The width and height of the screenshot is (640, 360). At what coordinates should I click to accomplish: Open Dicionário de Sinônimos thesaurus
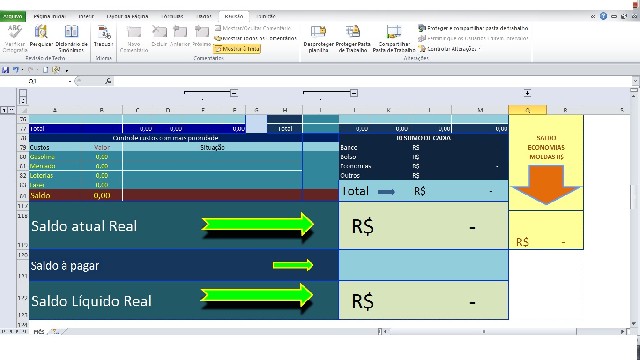click(x=71, y=38)
